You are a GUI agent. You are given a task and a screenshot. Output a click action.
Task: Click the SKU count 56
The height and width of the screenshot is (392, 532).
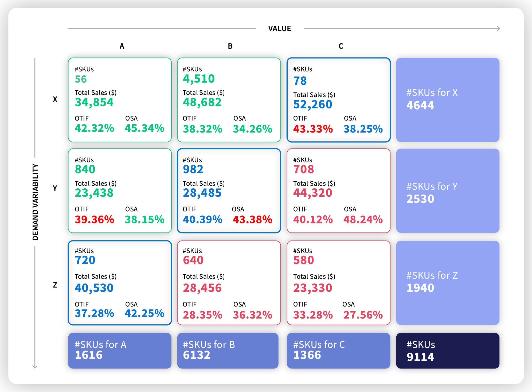(81, 79)
